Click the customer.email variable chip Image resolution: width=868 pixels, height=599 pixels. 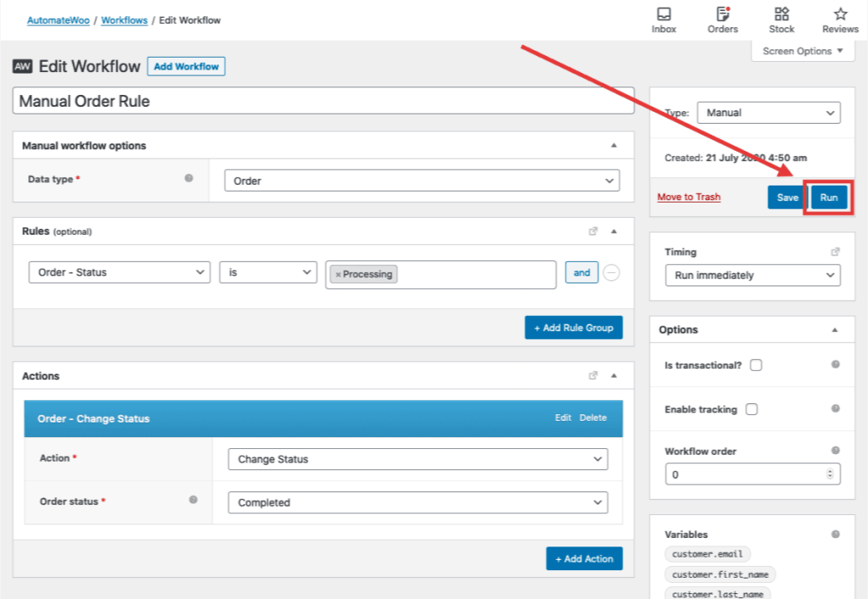point(707,553)
